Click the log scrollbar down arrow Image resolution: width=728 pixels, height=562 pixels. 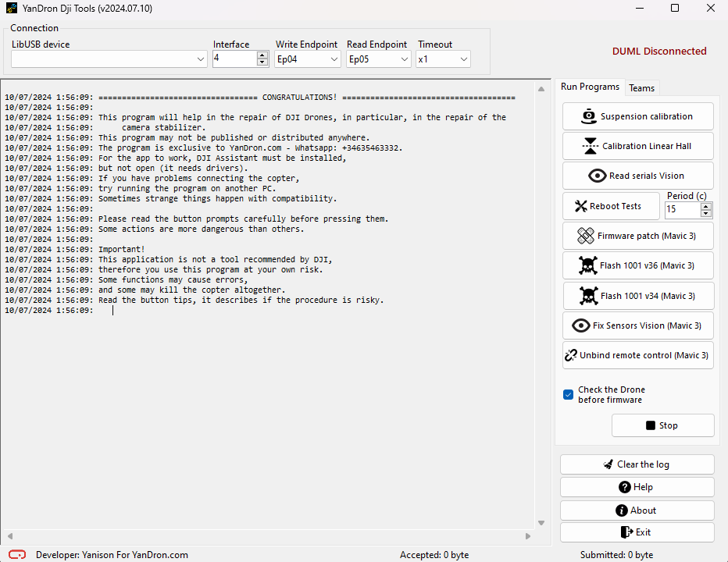coord(541,523)
